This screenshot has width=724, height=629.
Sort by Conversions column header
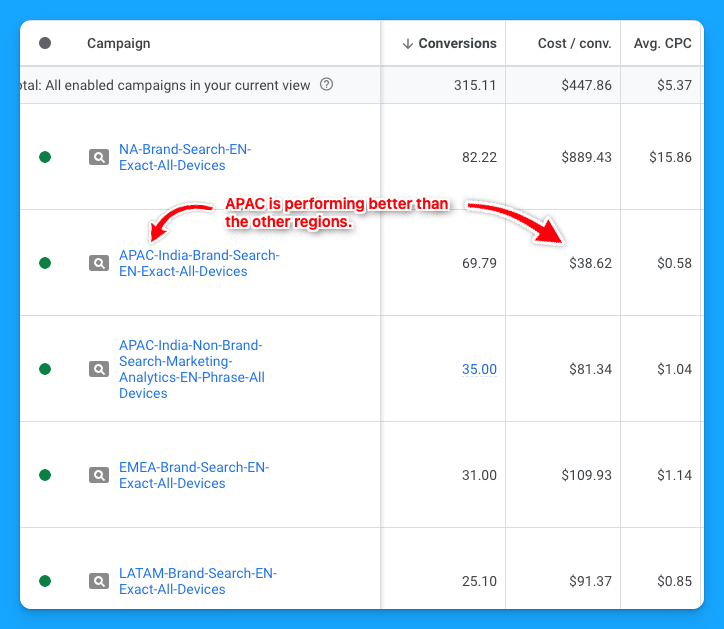point(457,43)
